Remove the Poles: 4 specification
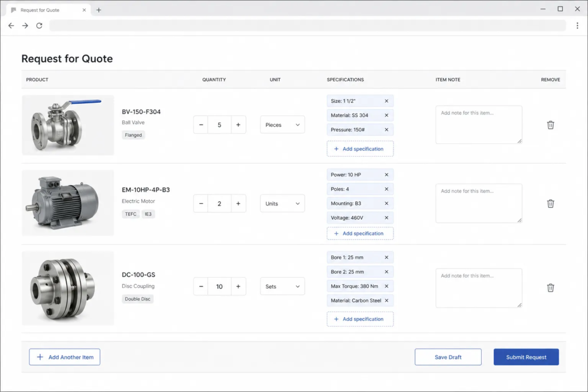588x392 pixels. coord(386,189)
